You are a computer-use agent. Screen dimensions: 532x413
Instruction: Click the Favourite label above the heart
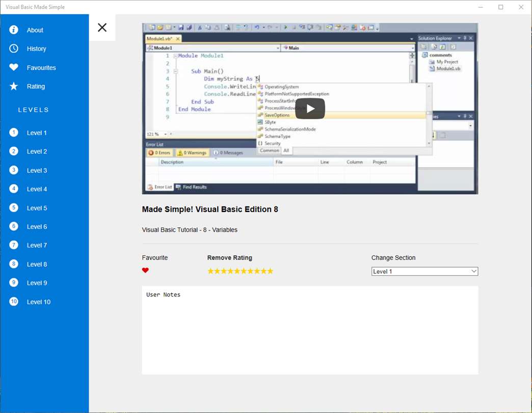coord(155,258)
